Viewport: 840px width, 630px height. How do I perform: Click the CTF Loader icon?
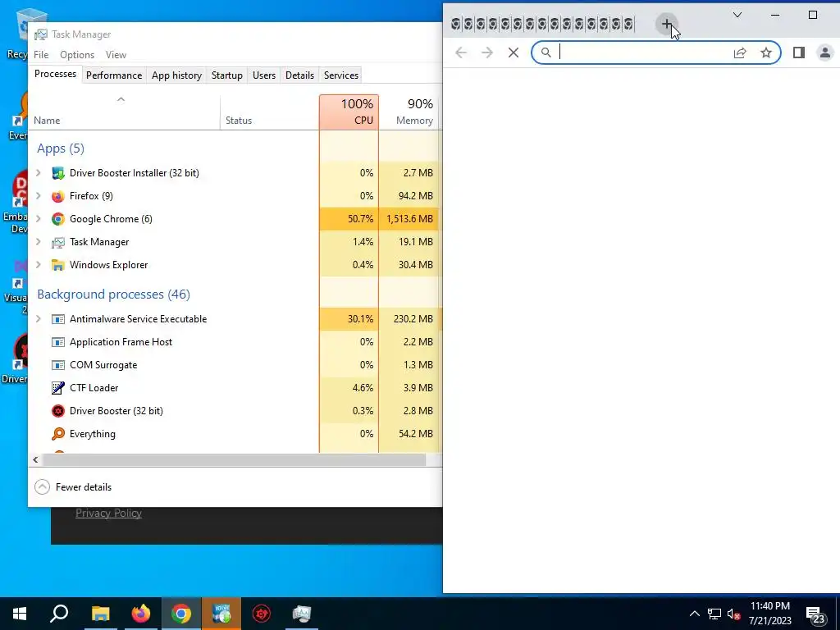pos(58,388)
